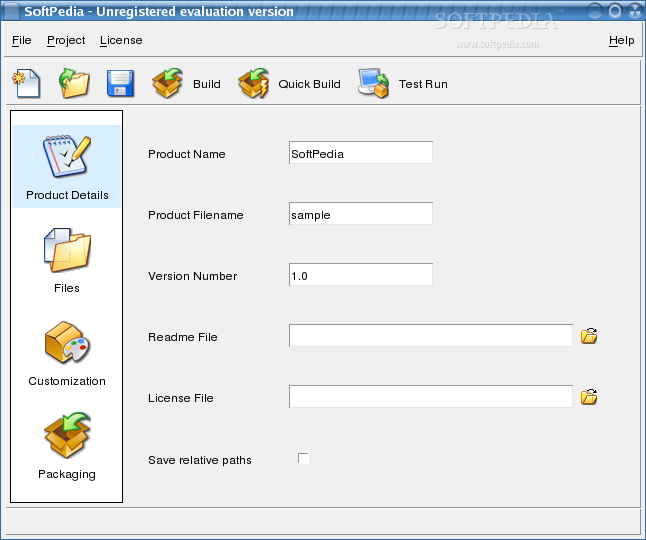Maximize the window using the title bar circle

(615, 11)
